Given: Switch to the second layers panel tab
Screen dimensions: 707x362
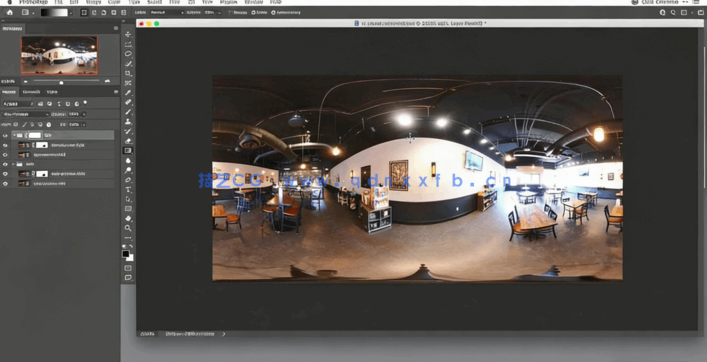Looking at the screenshot, I should [32, 92].
